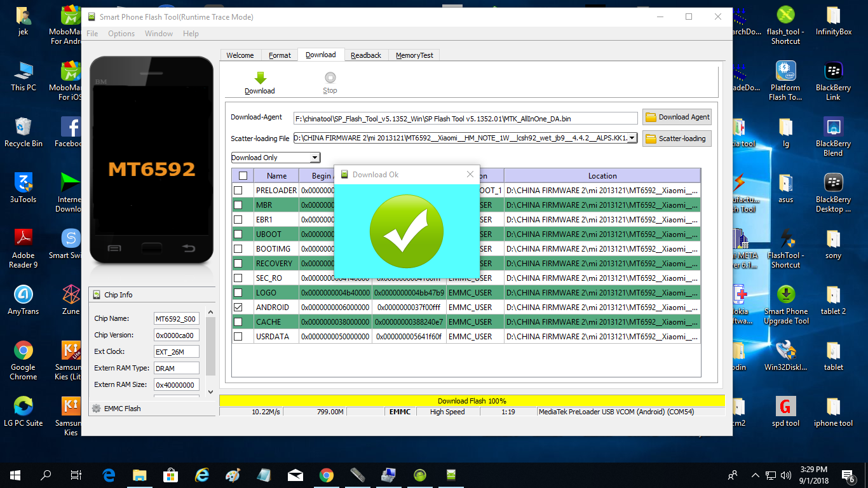
Task: Open the jek user folder icon
Action: 24,20
